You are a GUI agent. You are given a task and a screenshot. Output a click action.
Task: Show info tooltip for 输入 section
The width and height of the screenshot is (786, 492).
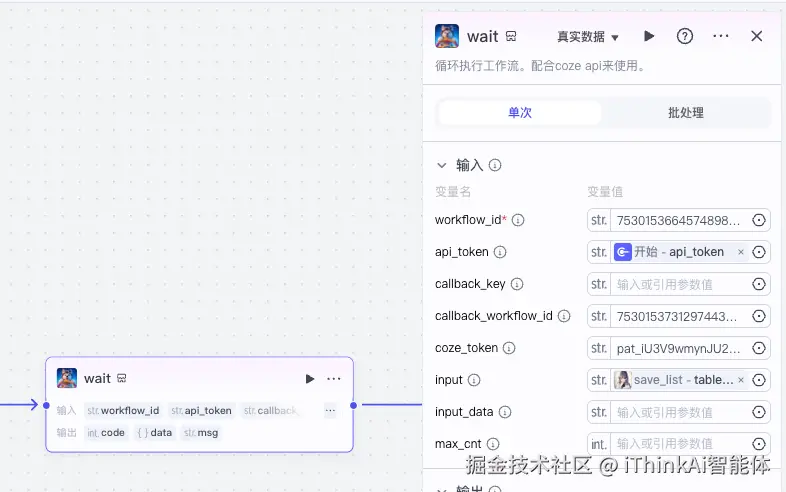495,165
